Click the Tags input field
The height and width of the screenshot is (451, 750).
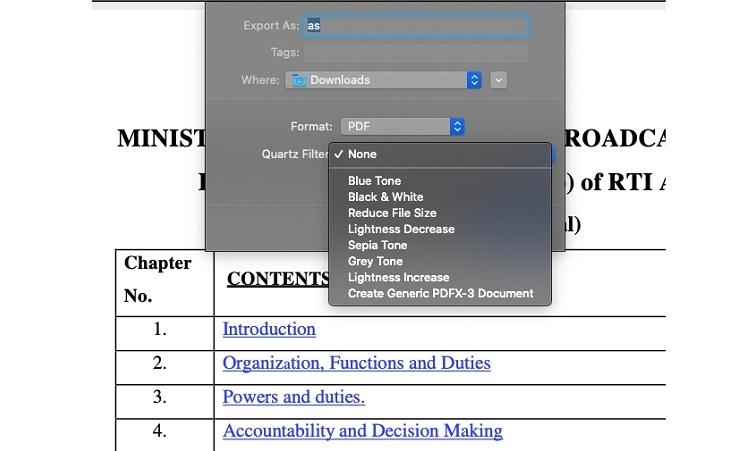pos(416,53)
